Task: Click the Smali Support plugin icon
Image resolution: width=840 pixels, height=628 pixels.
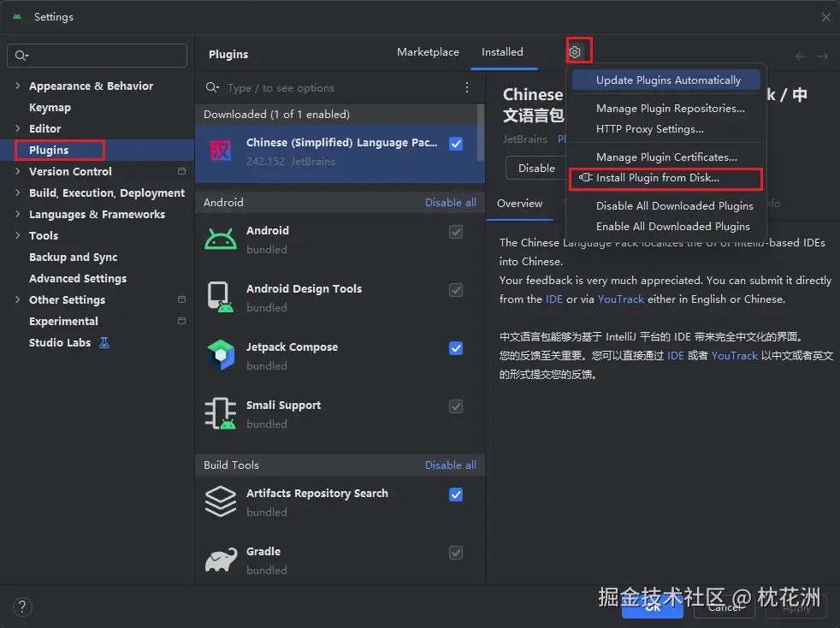Action: pyautogui.click(x=221, y=413)
